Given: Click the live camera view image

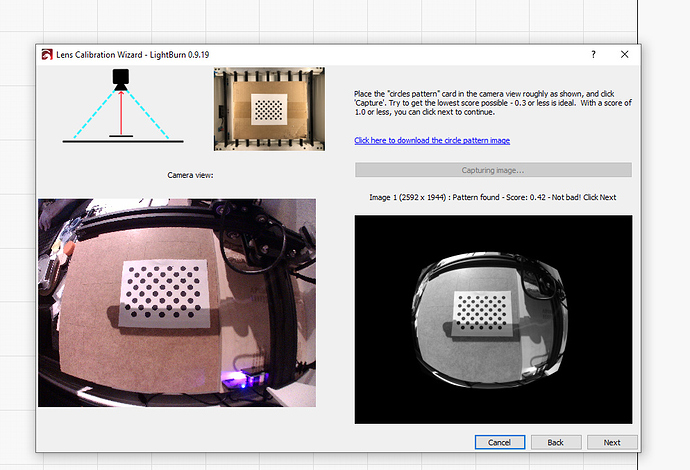Looking at the screenshot, I should click(x=177, y=303).
